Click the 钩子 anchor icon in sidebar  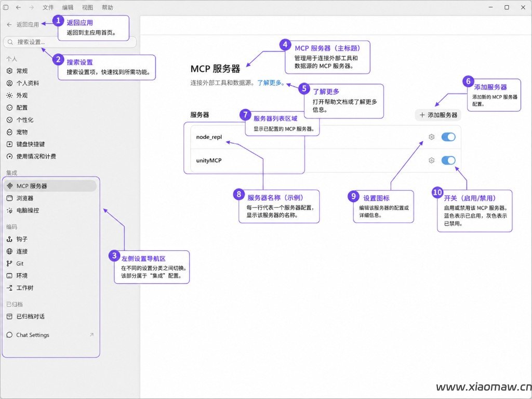click(x=9, y=239)
